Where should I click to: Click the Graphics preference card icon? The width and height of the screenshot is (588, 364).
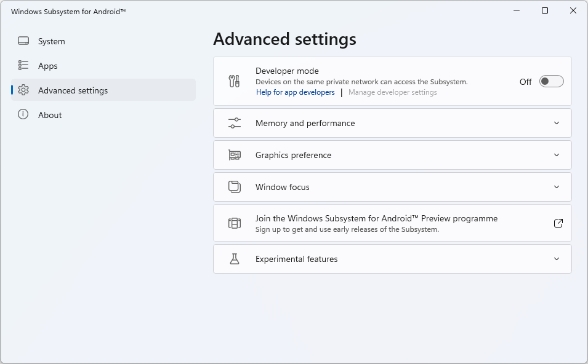pyautogui.click(x=235, y=155)
